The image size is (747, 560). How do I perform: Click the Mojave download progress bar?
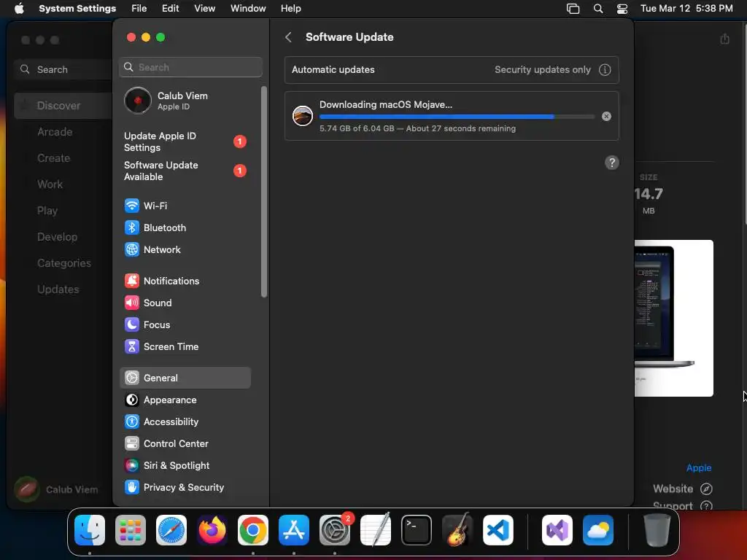tap(457, 117)
